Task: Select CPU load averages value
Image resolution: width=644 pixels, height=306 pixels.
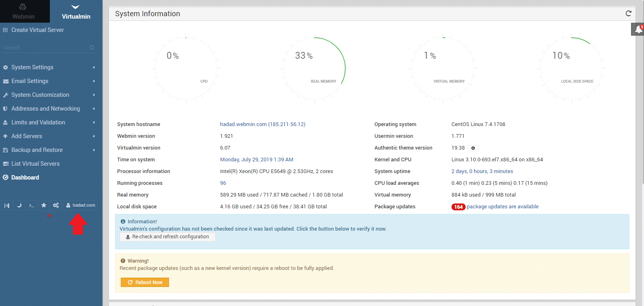Action: (x=499, y=183)
